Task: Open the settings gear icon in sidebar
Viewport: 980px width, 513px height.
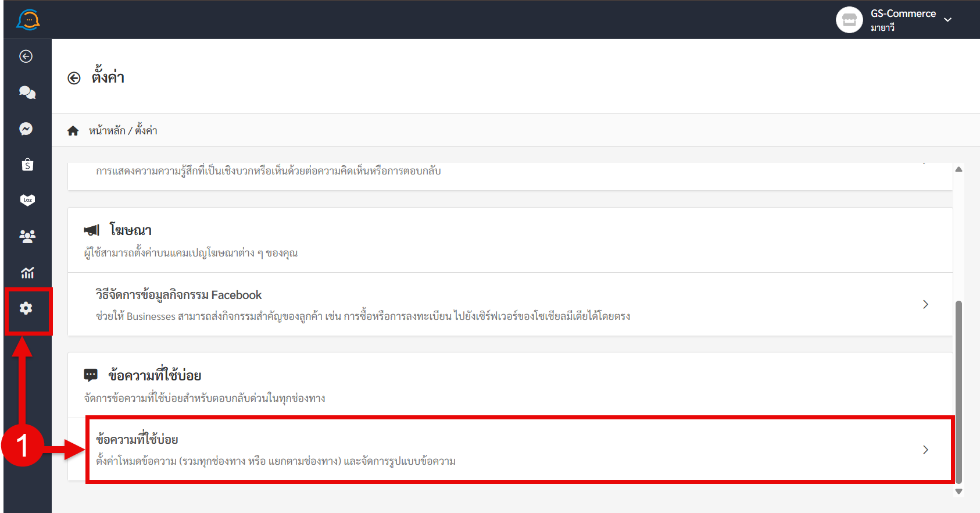Action: [26, 308]
